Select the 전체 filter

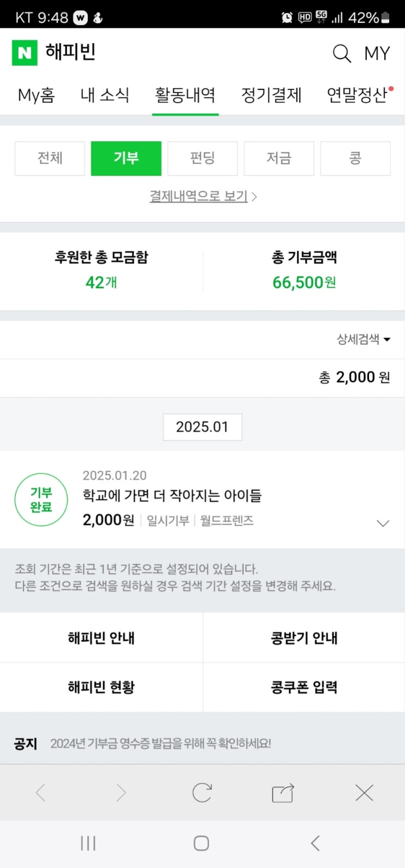tap(50, 159)
